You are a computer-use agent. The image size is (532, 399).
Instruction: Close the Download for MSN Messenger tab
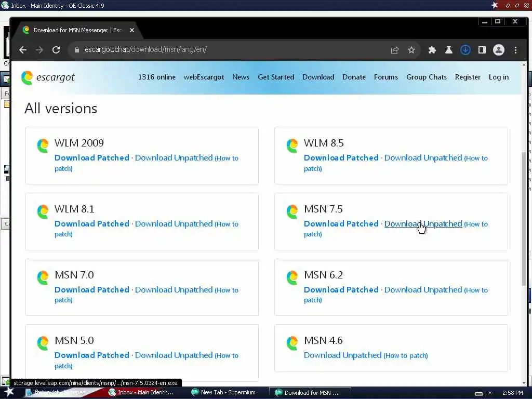[132, 30]
